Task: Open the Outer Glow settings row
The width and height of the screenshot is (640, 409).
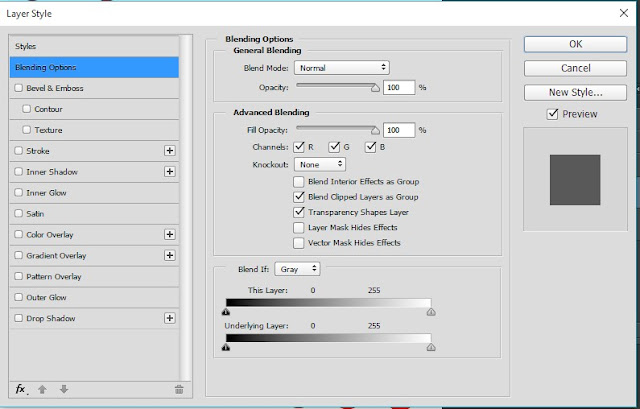Action: point(94,297)
